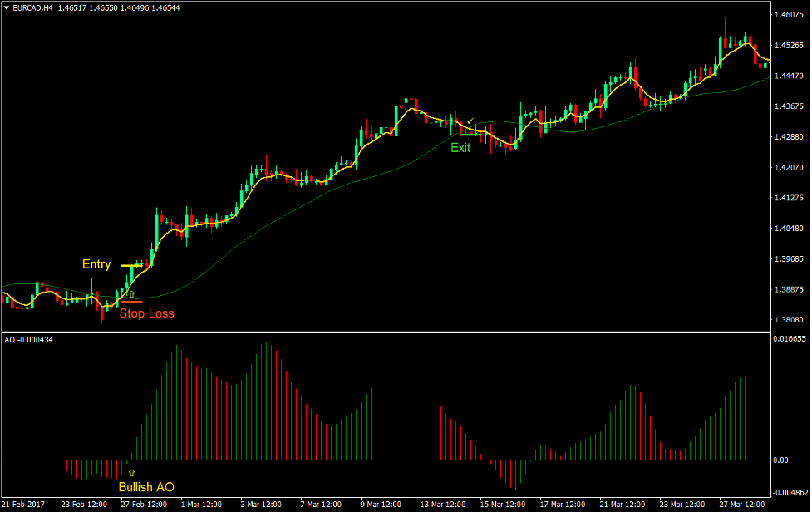The height and width of the screenshot is (512, 812).
Task: Click the Stop Loss horizontal line marker
Action: click(x=130, y=303)
